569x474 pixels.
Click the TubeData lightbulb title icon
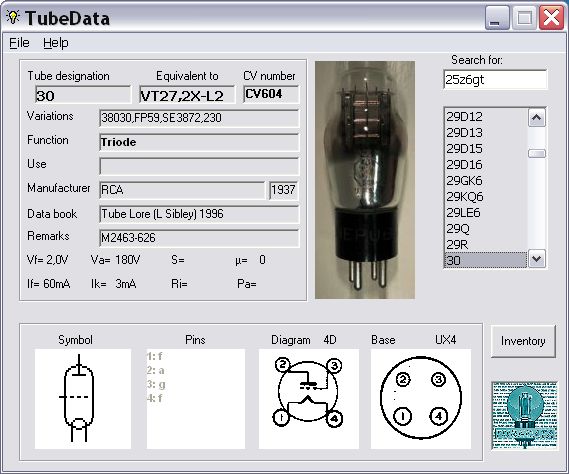coord(13,17)
